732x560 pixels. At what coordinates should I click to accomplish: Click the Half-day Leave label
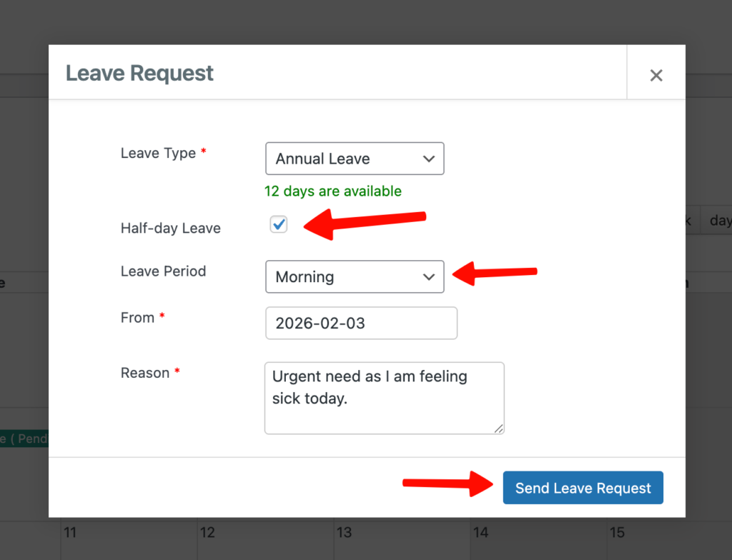click(170, 229)
